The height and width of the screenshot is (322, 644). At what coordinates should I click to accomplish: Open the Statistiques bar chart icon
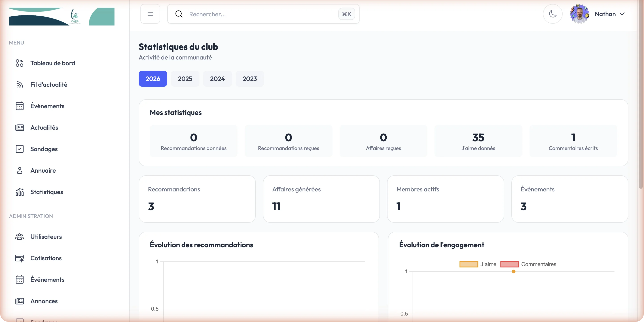19,192
